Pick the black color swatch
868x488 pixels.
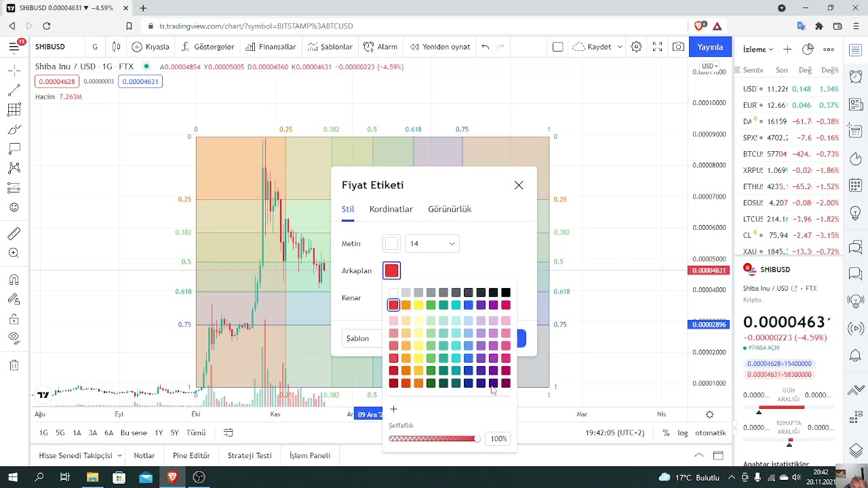tap(506, 293)
